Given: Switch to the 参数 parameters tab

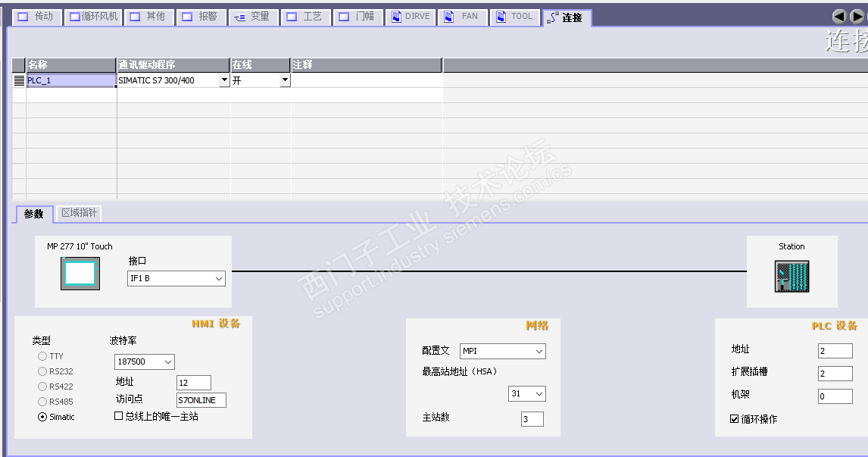Looking at the screenshot, I should 34,214.
